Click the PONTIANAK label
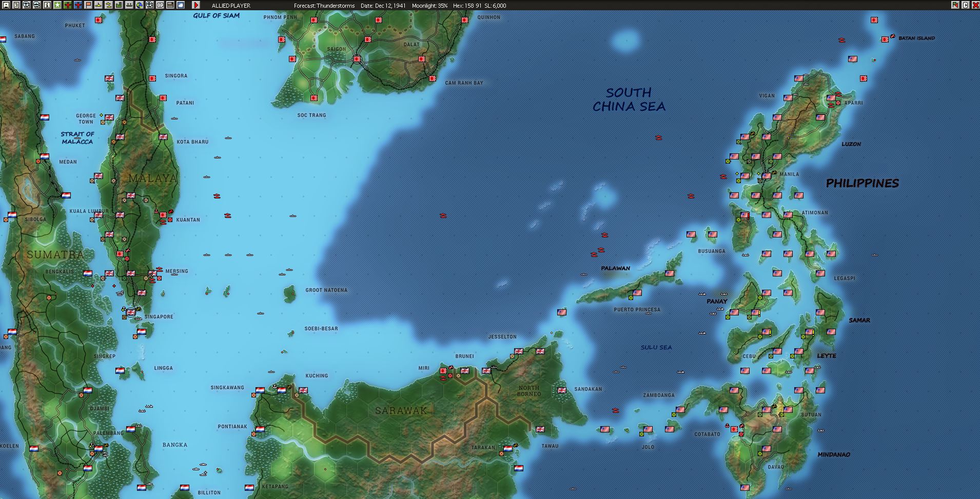This screenshot has width=980, height=499. coord(232,427)
